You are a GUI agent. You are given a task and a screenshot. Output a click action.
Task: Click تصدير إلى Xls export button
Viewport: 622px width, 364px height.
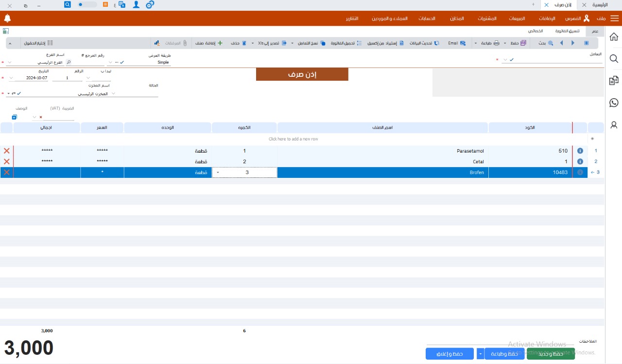[x=272, y=43]
